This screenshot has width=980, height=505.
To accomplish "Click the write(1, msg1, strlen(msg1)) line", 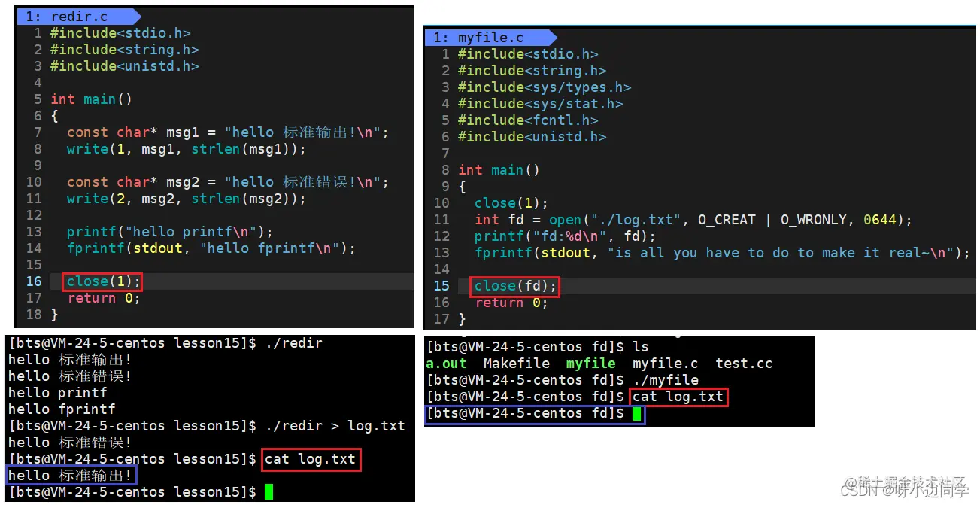I will (x=187, y=149).
